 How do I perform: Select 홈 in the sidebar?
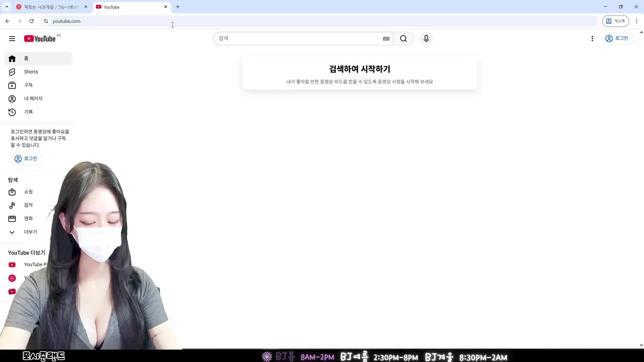click(x=38, y=58)
